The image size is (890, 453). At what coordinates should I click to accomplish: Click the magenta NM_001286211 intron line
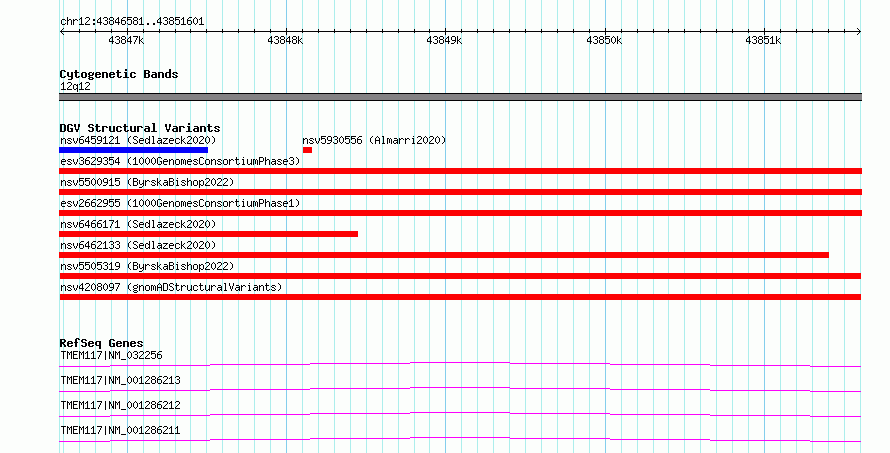(460, 439)
